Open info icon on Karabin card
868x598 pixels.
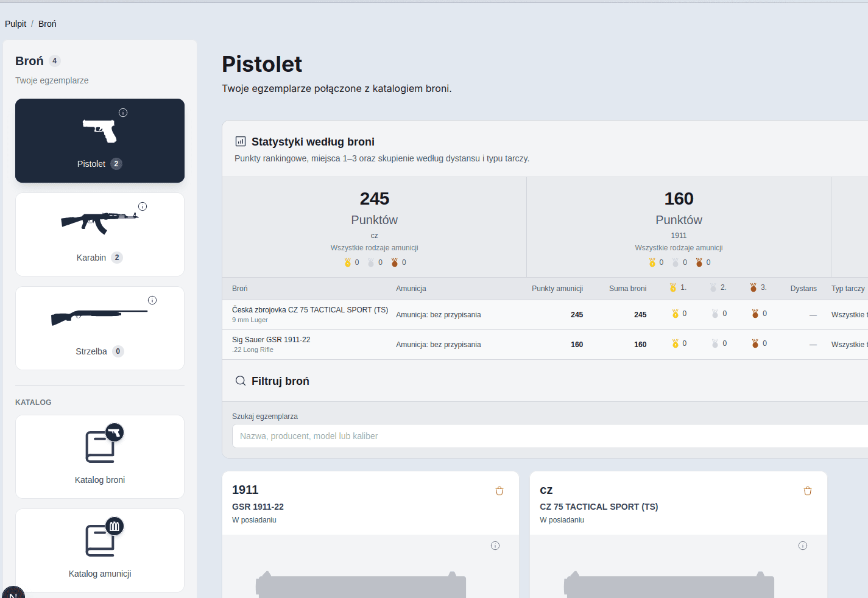(143, 206)
